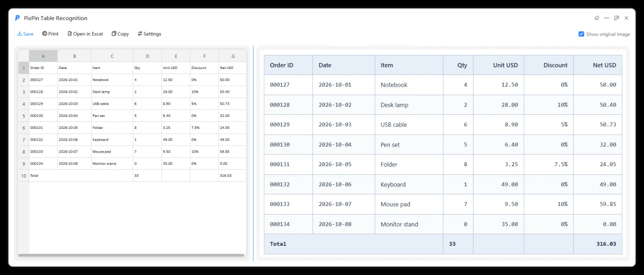Click '2026-10-05' in the original image
Viewport: 644px width, 275px height.
tap(335, 165)
